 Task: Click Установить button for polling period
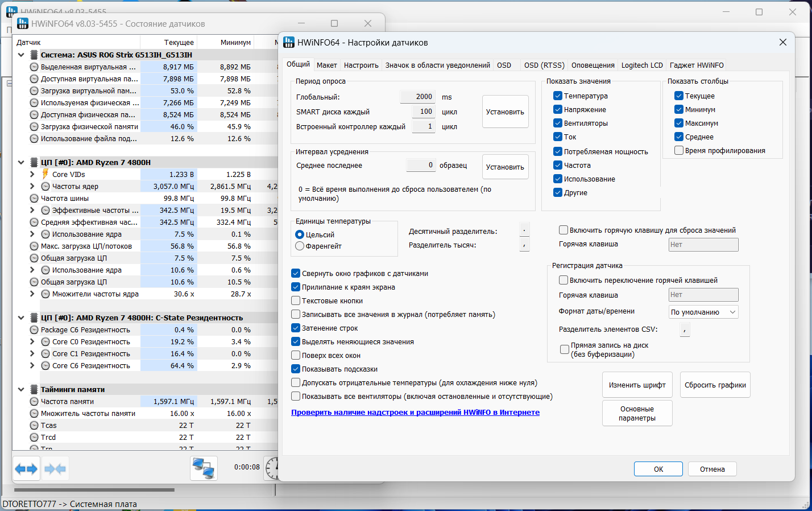[505, 112]
